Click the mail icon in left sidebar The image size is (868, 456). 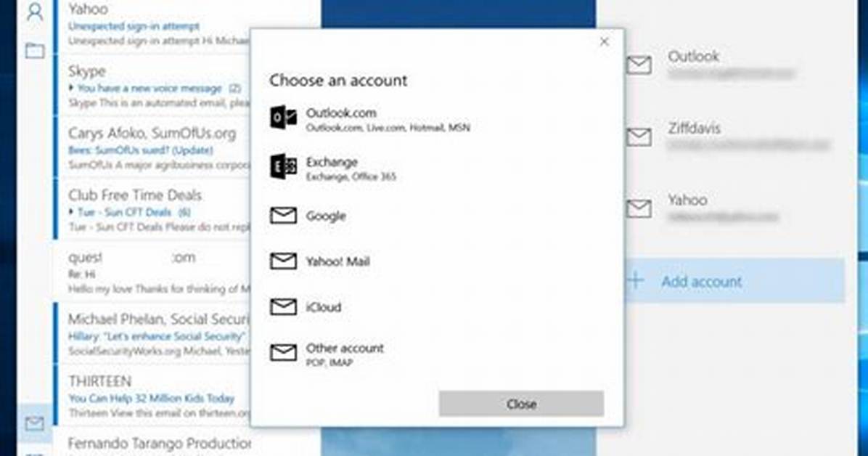pos(34,424)
